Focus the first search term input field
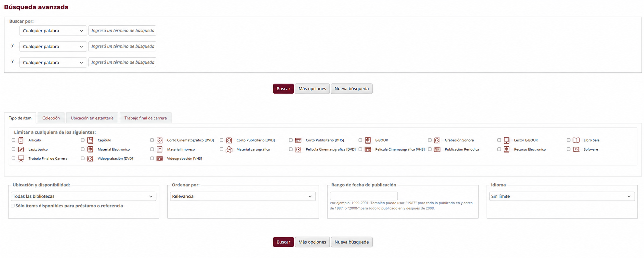This screenshot has width=644, height=258. pyautogui.click(x=122, y=31)
